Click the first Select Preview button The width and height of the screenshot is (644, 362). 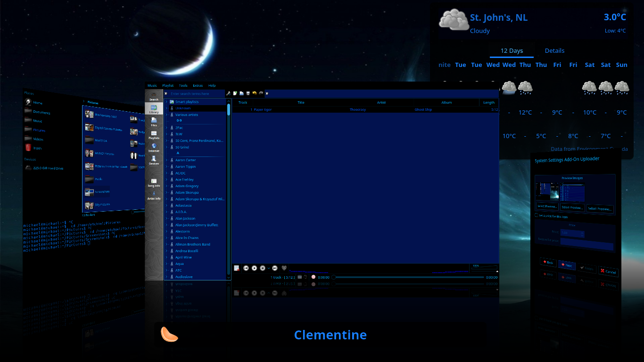point(547,206)
